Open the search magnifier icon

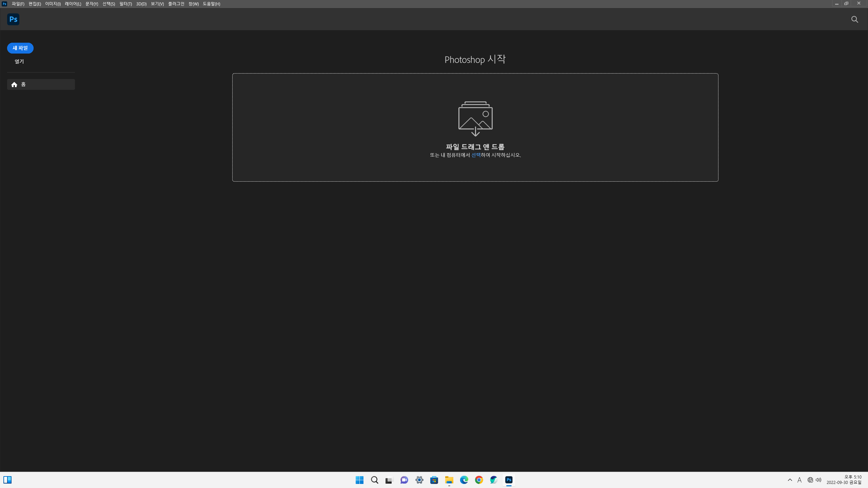[x=854, y=20]
